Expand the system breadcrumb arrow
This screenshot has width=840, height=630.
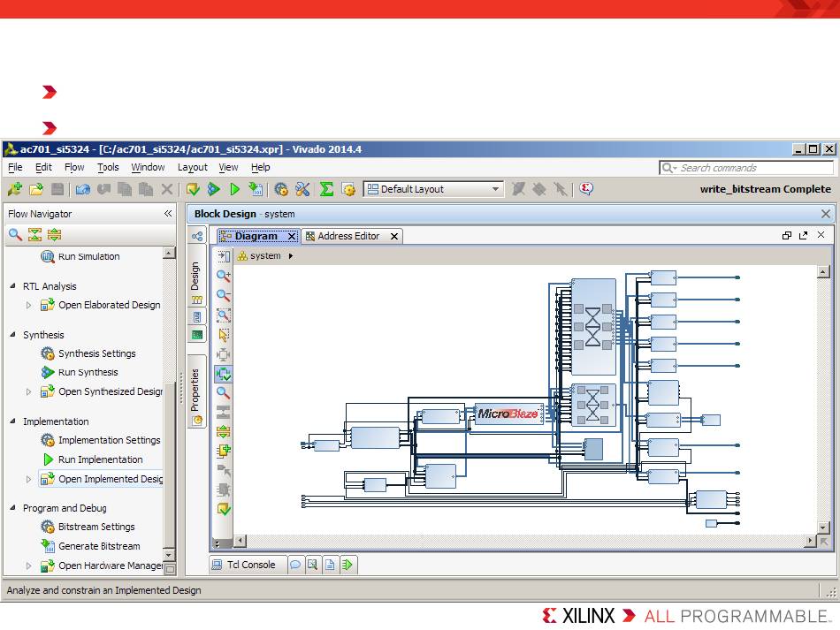coord(291,256)
